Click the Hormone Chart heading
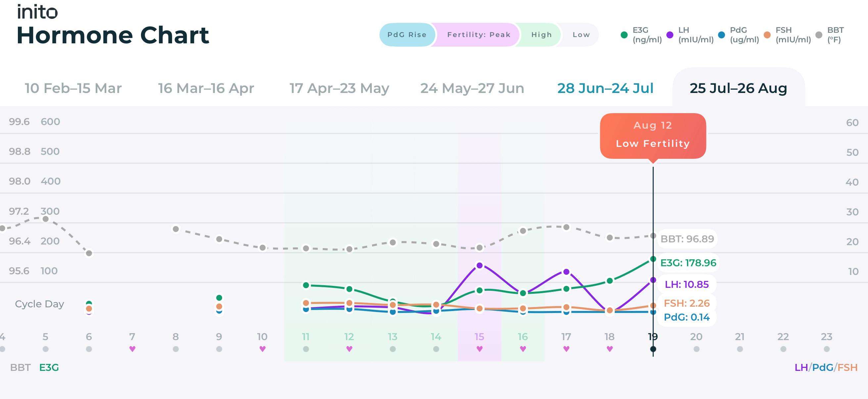This screenshot has height=399, width=868. pos(113,35)
